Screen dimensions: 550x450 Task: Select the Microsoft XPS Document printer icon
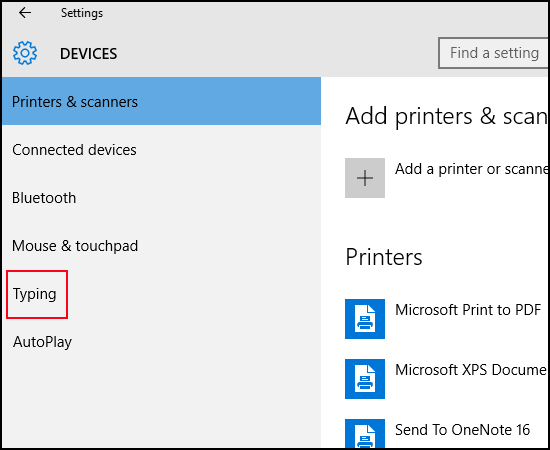coord(365,379)
